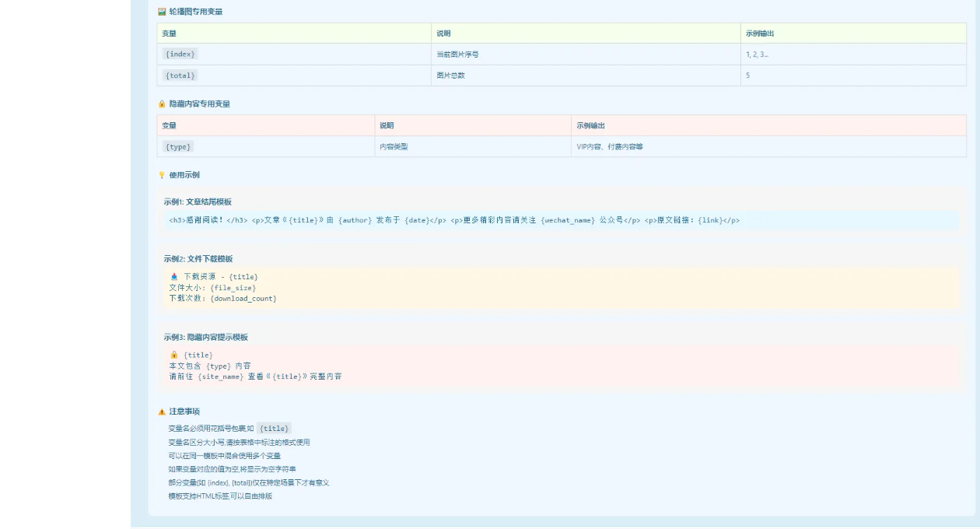Click the lightbulb icon beside 使用示例
This screenshot has height=529, width=980.
162,175
